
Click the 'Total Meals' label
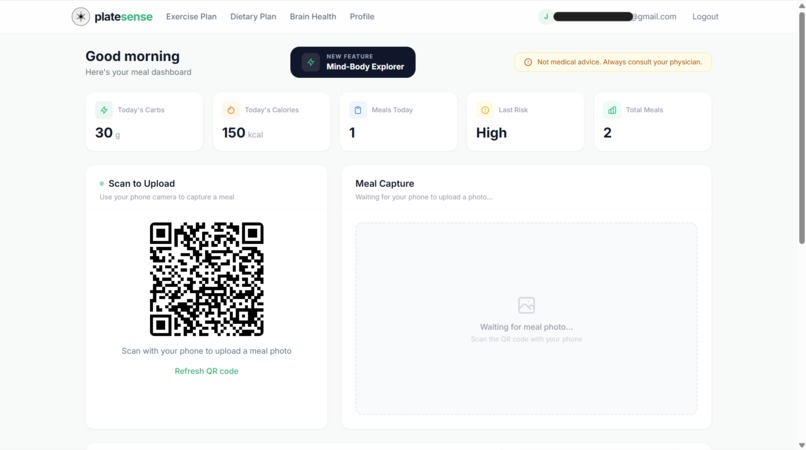644,110
